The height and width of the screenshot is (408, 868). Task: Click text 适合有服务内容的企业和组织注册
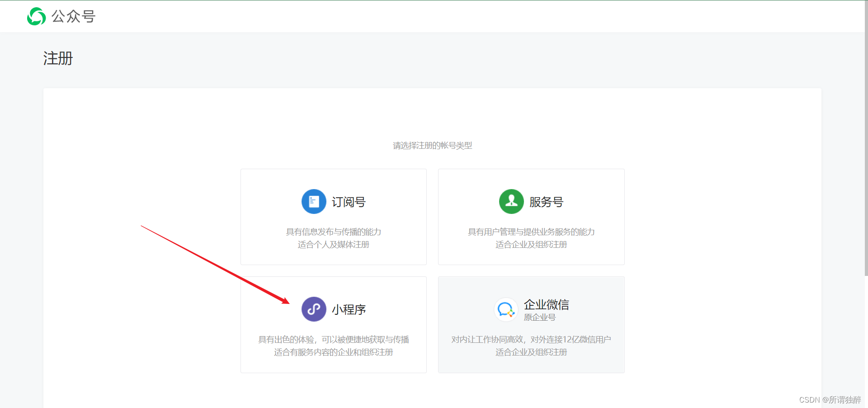pos(334,352)
